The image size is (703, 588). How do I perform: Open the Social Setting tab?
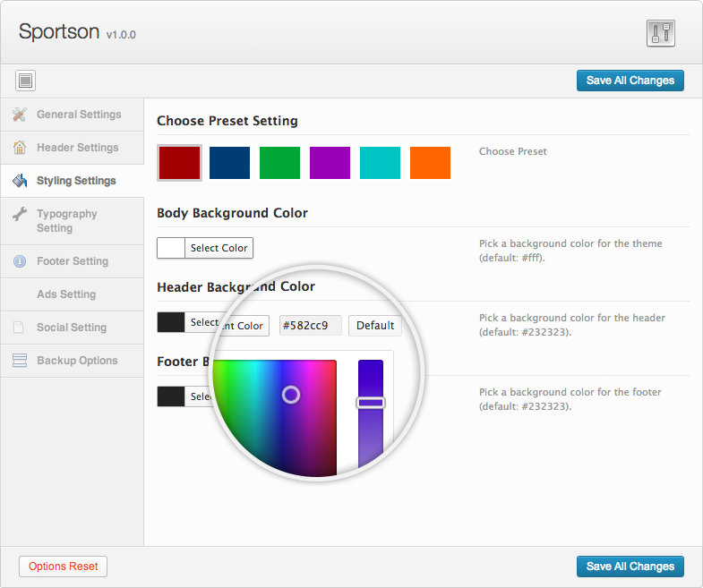click(71, 328)
